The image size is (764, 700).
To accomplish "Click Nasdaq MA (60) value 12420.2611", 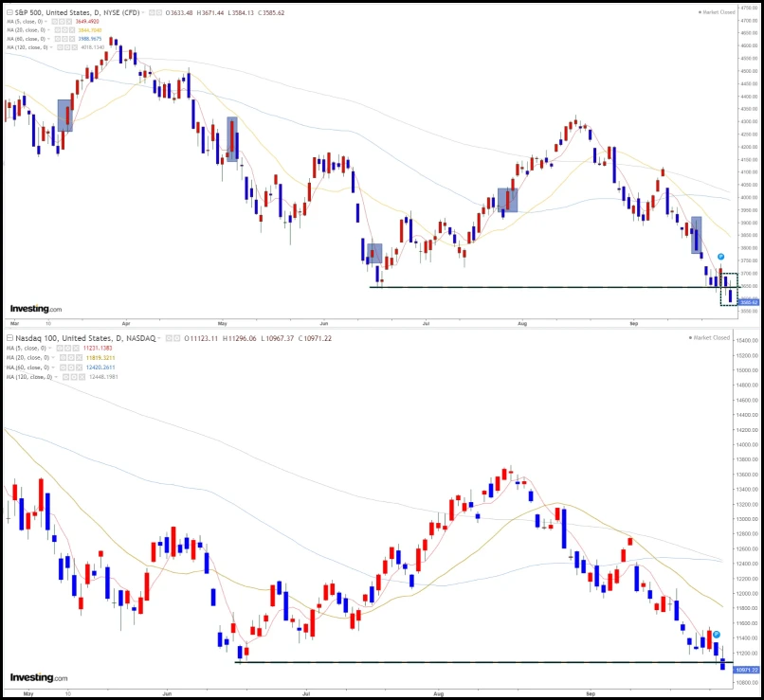I will point(100,368).
